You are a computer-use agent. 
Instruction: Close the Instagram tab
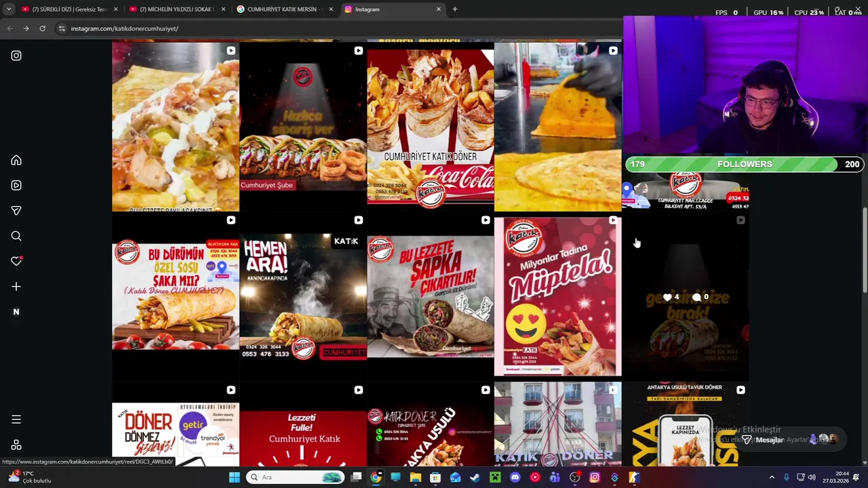(438, 9)
